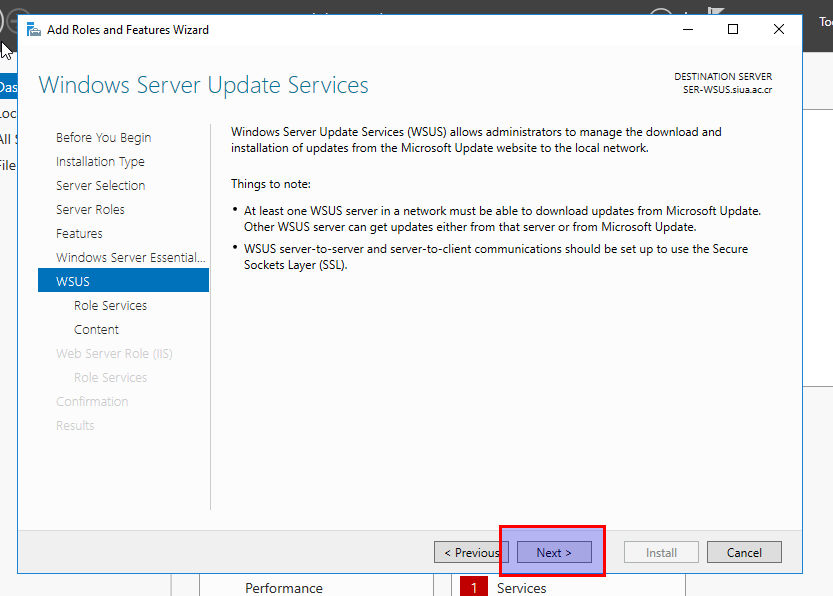
Task: Select the highlighted WSUS step
Action: (x=123, y=280)
